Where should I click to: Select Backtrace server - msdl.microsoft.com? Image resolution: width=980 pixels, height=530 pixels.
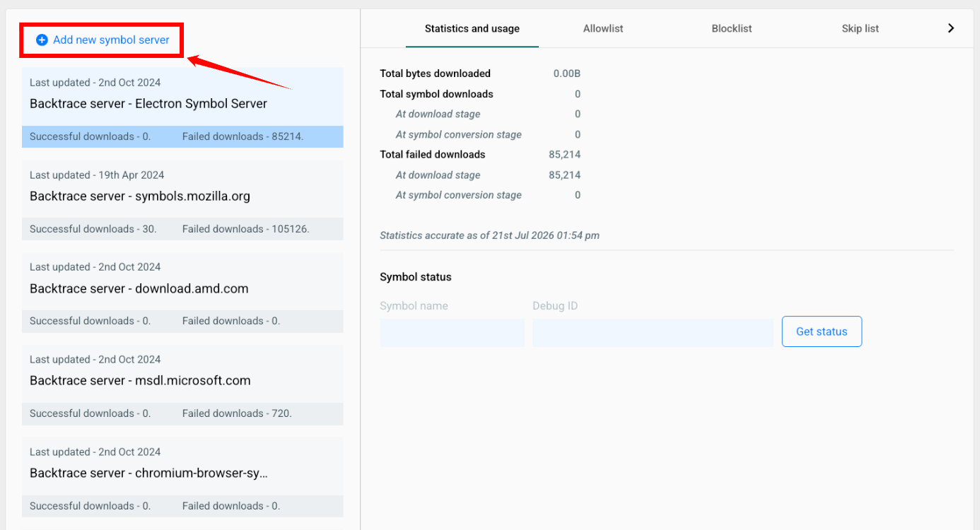182,385
